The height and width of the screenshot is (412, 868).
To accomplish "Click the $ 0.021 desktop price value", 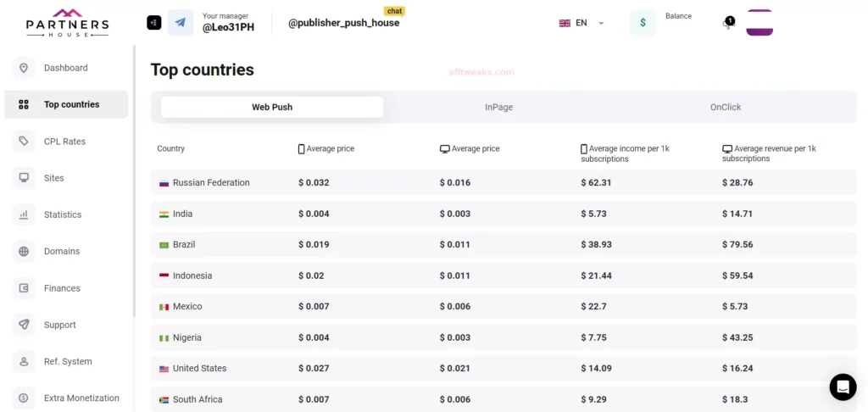I will (455, 369).
